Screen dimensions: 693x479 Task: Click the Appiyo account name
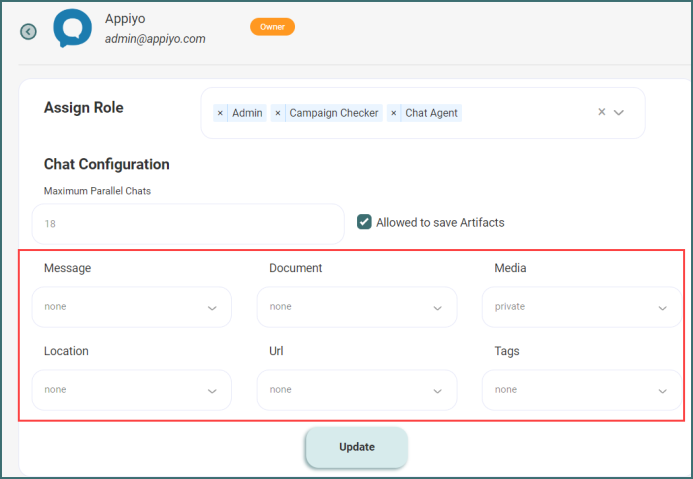pos(125,18)
